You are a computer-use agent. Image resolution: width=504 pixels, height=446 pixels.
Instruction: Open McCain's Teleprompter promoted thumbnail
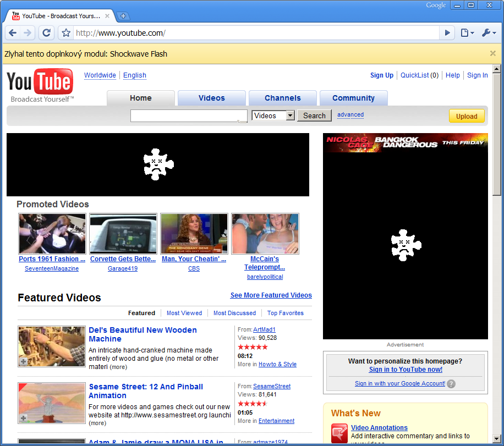(265, 234)
